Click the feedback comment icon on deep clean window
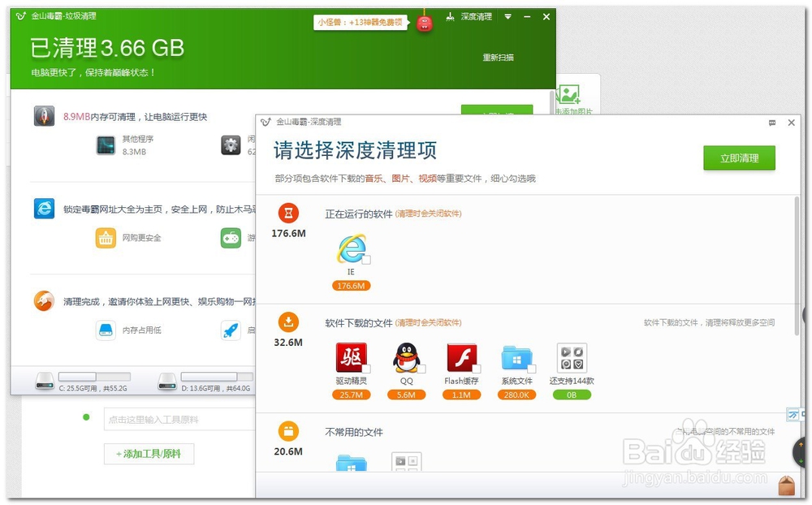Viewport: 812px width, 505px height. (x=772, y=123)
